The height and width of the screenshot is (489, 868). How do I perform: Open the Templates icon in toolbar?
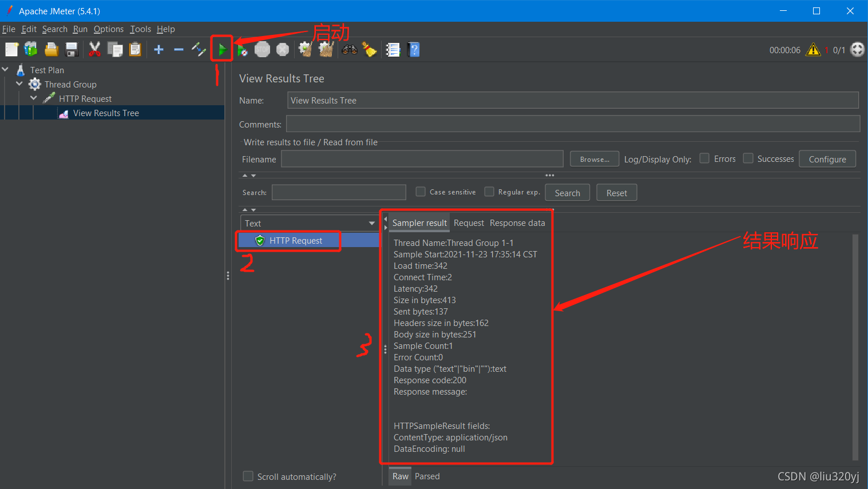(31, 50)
